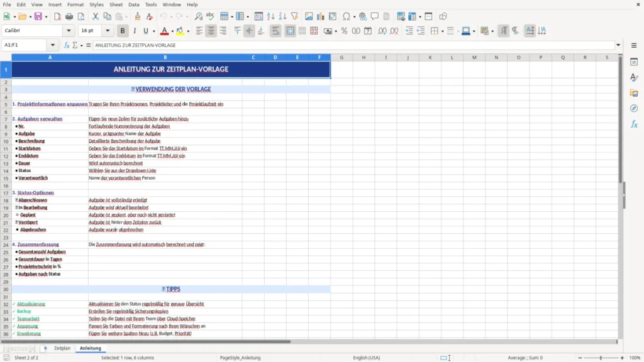644x362 pixels.
Task: Toggle Center Horizontally alignment
Action: click(211, 31)
